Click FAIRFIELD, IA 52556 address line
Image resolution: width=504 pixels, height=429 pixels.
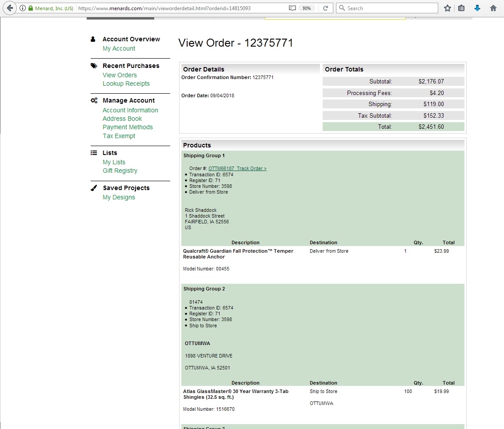coord(207,222)
